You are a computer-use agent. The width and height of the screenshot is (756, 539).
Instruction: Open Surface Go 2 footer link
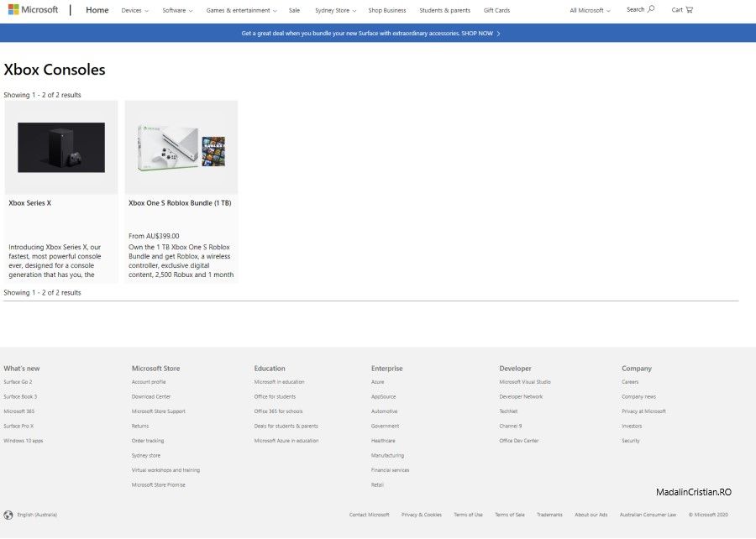coord(18,382)
